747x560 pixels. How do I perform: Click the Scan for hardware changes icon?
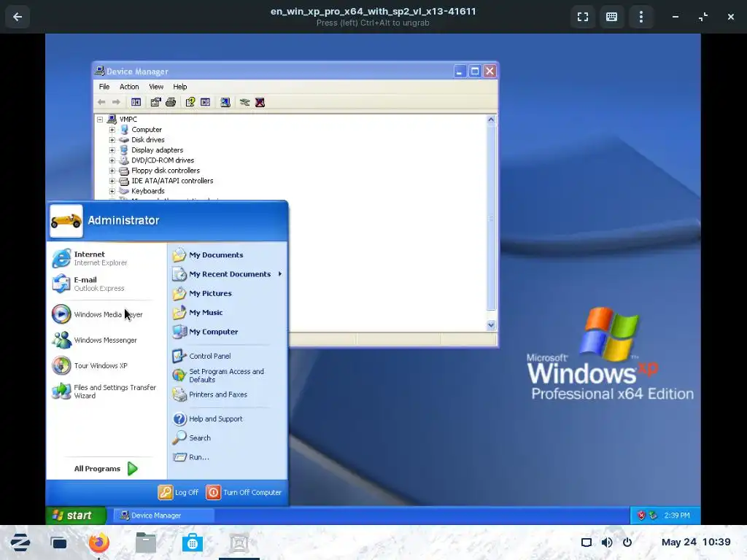(x=225, y=102)
